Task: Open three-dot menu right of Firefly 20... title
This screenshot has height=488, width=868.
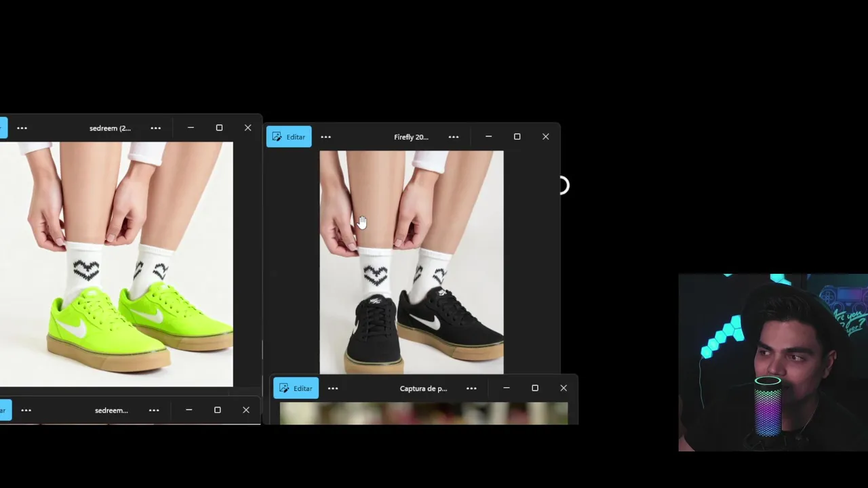Action: 454,137
